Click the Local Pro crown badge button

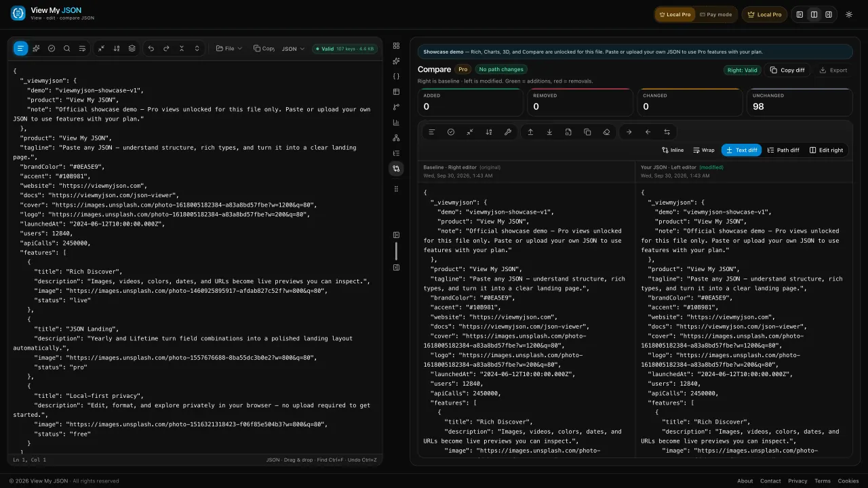click(764, 14)
